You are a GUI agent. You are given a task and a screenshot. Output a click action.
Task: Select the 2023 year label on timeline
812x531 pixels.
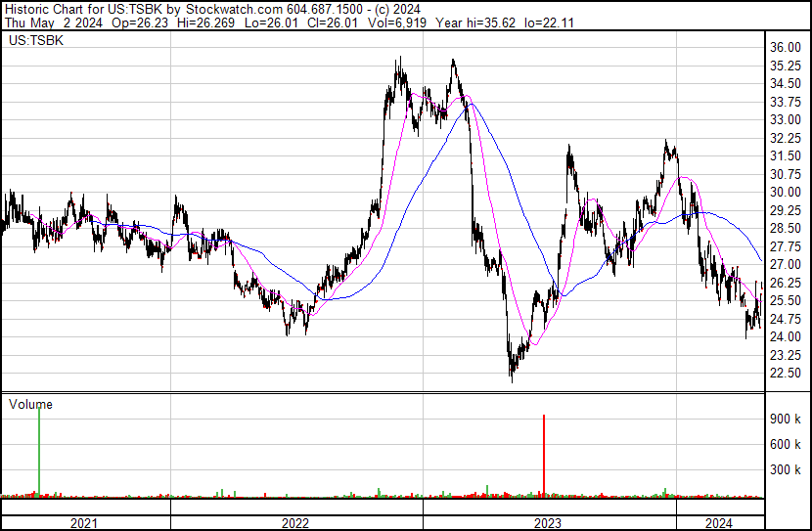pos(548,523)
